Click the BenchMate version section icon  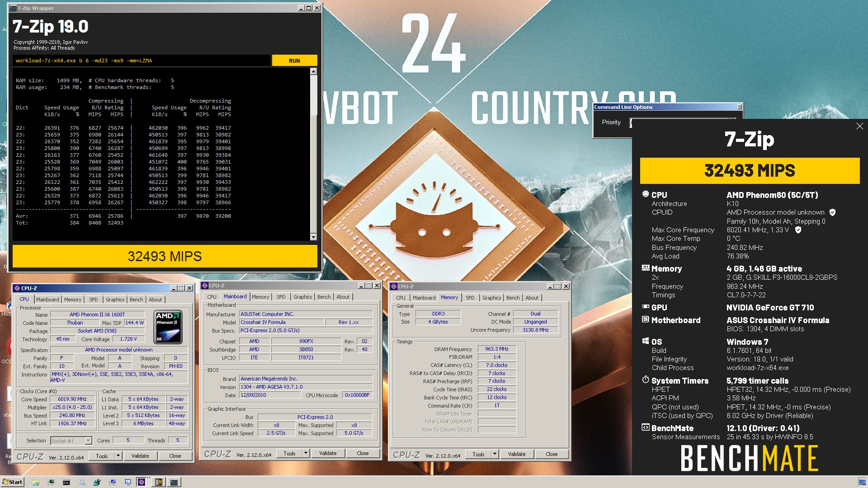point(645,427)
